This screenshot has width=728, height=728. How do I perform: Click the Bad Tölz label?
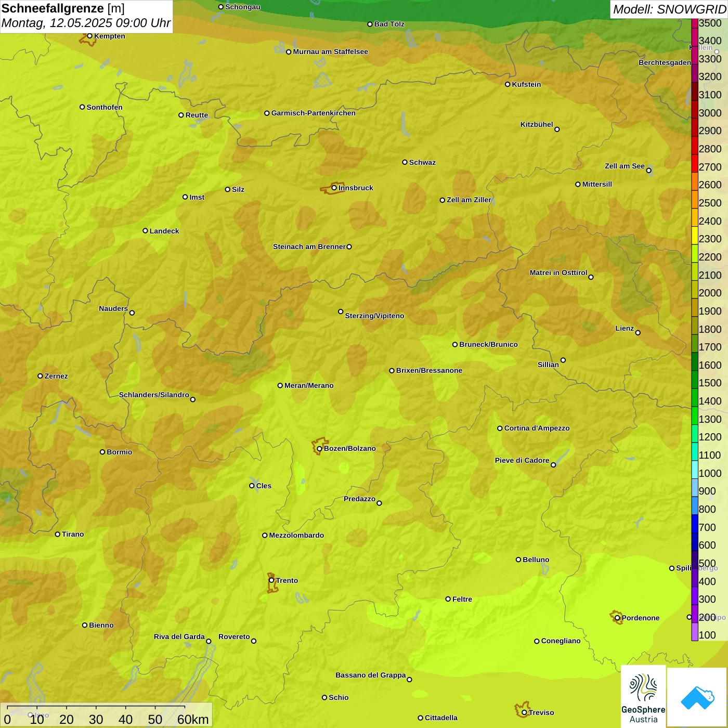point(389,24)
